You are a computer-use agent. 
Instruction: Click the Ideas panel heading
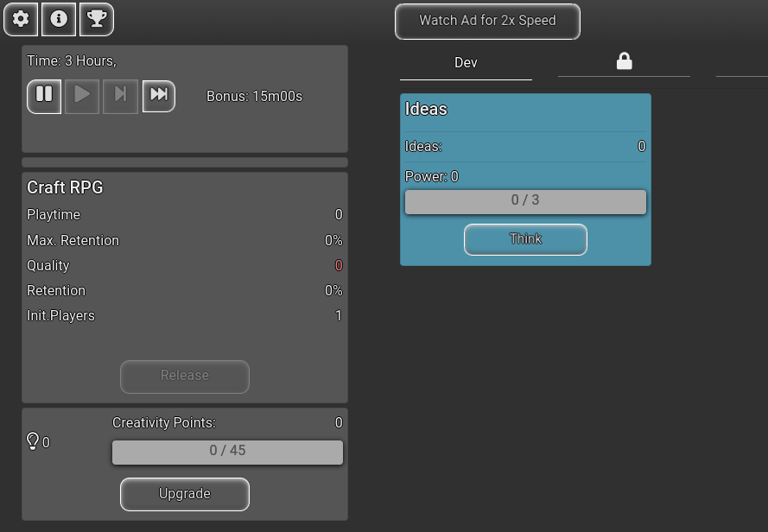coord(427,110)
